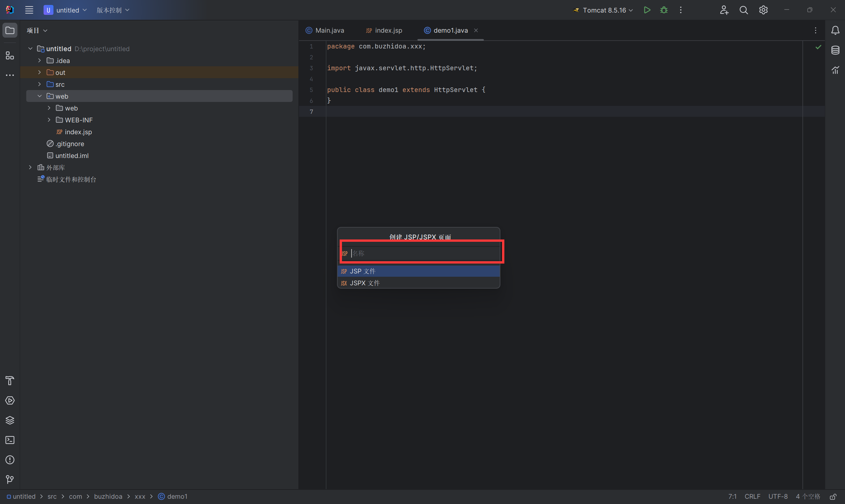
Task: Expand the WEB-INF folder
Action: coord(49,120)
